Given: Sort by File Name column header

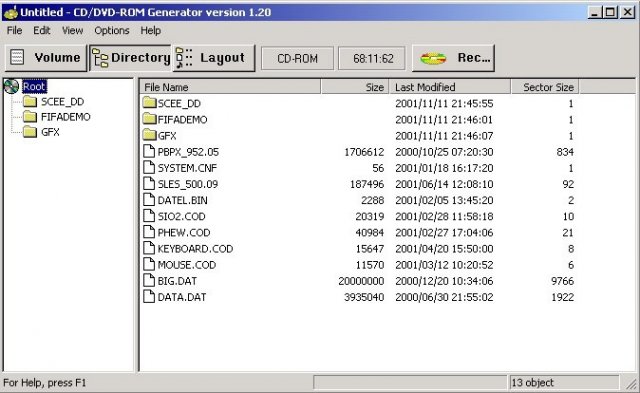Looking at the screenshot, I should click(230, 87).
